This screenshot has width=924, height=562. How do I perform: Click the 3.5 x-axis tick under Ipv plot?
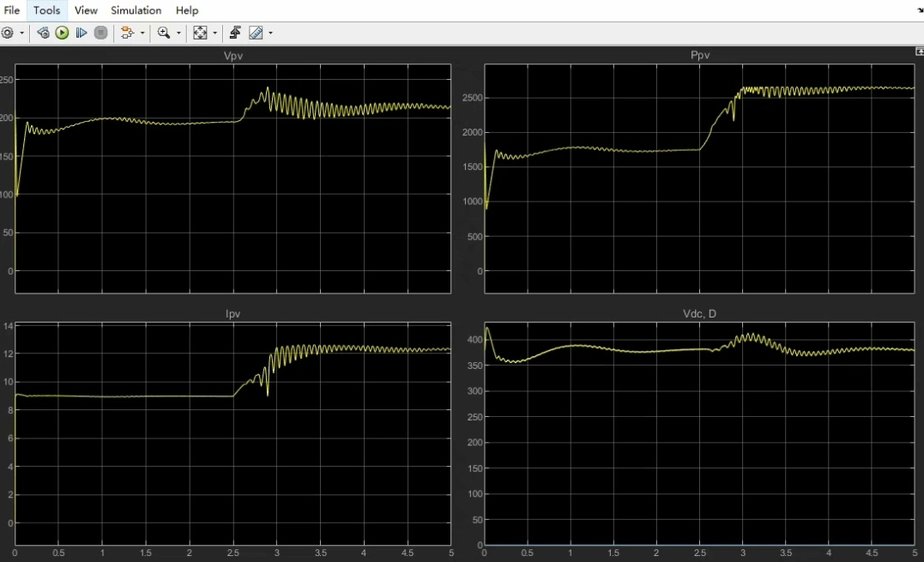(x=321, y=553)
